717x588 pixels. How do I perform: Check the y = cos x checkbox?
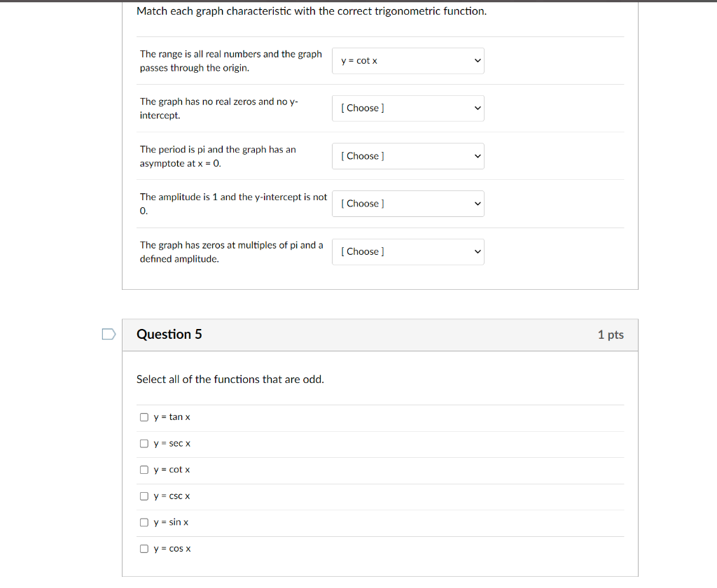pyautogui.click(x=144, y=548)
